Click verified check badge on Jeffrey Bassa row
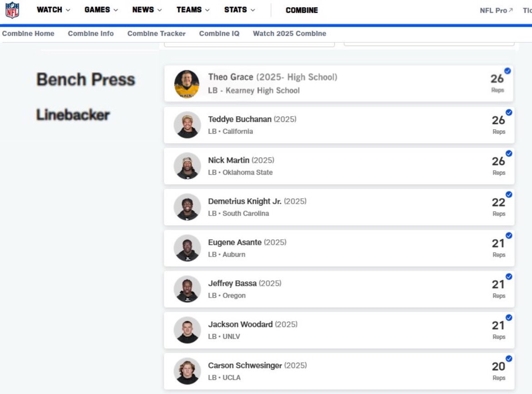 point(509,277)
